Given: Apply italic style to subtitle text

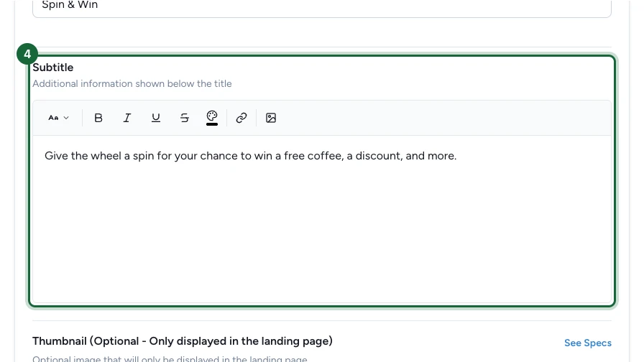Looking at the screenshot, I should [127, 119].
